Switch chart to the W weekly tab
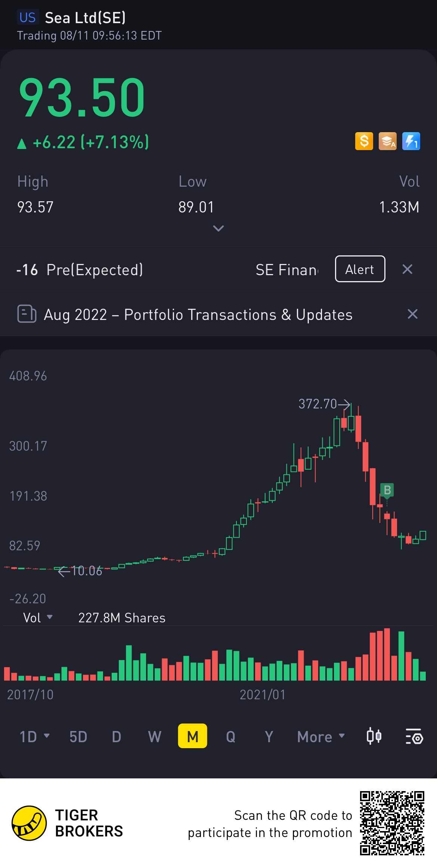 click(x=155, y=737)
